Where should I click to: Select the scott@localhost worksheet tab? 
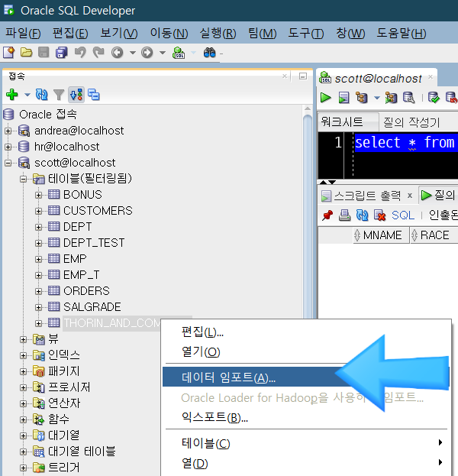pyautogui.click(x=378, y=79)
